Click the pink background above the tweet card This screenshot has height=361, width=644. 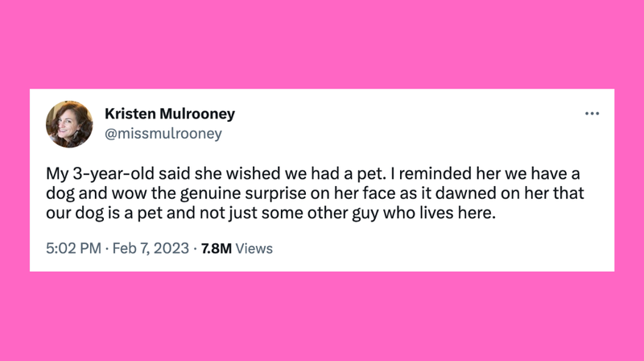(322, 44)
